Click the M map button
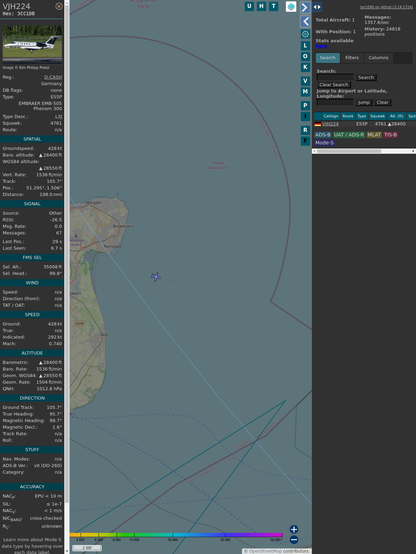The image size is (416, 554). [305, 92]
